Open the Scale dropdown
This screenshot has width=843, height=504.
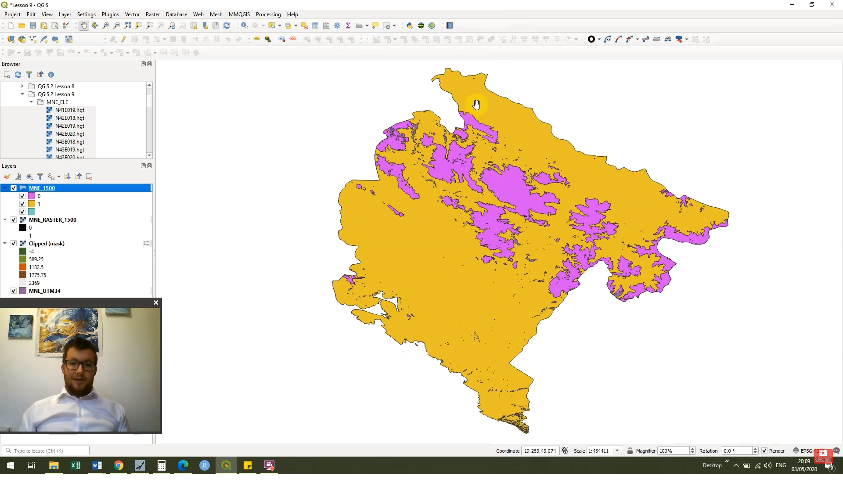tap(618, 450)
